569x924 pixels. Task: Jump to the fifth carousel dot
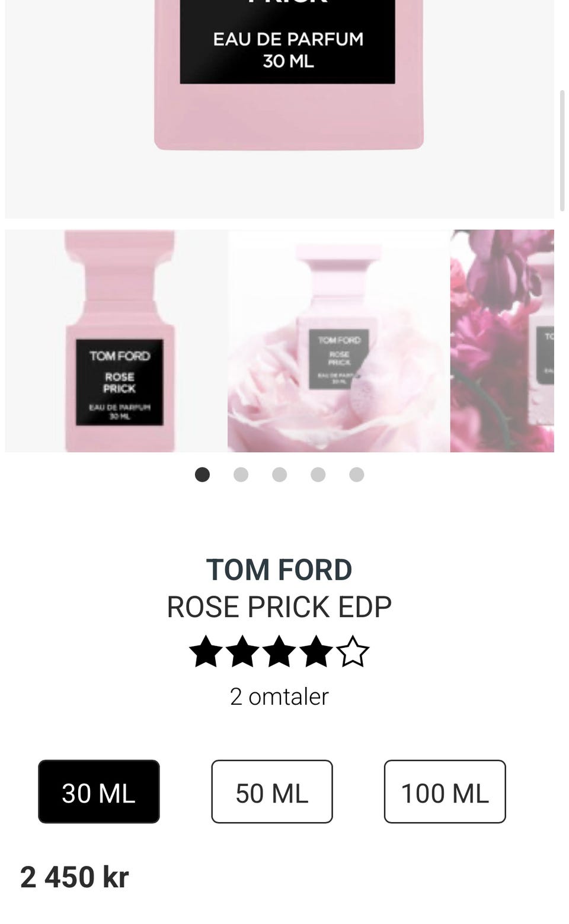pos(357,475)
